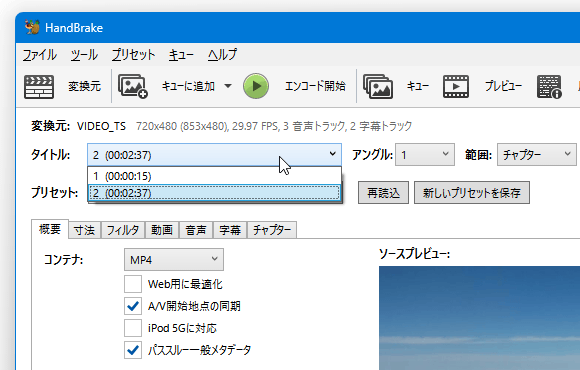Click the プレビュー toolbar label
This screenshot has width=580, height=370.
pyautogui.click(x=503, y=87)
